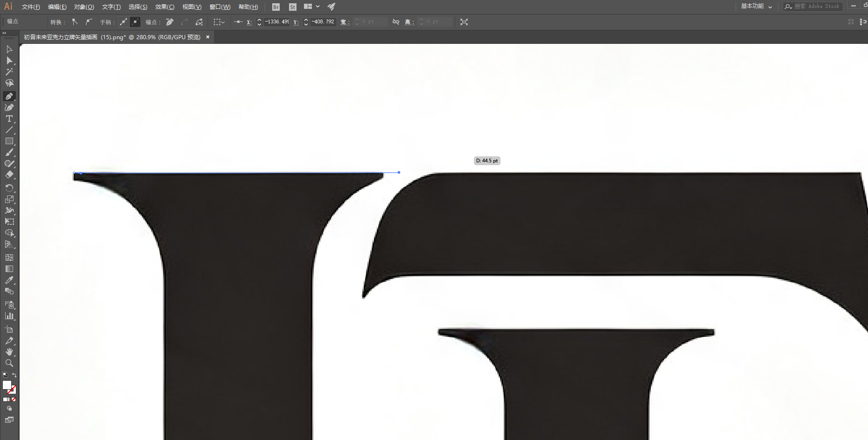The height and width of the screenshot is (440, 868).
Task: Open the 文字(T) menu
Action: [111, 7]
